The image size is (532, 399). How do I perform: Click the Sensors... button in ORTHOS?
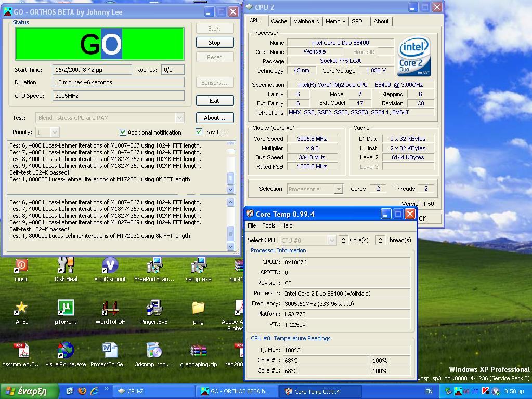pyautogui.click(x=214, y=83)
